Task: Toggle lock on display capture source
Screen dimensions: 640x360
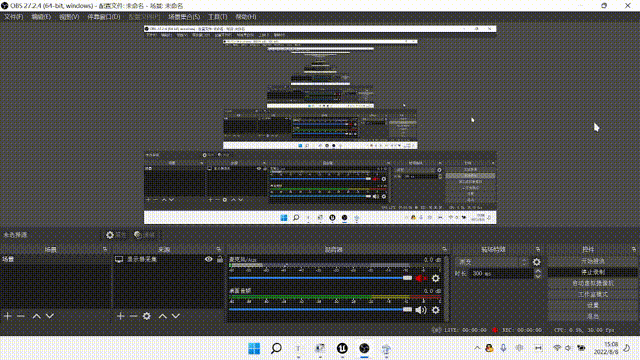Action: coord(220,259)
